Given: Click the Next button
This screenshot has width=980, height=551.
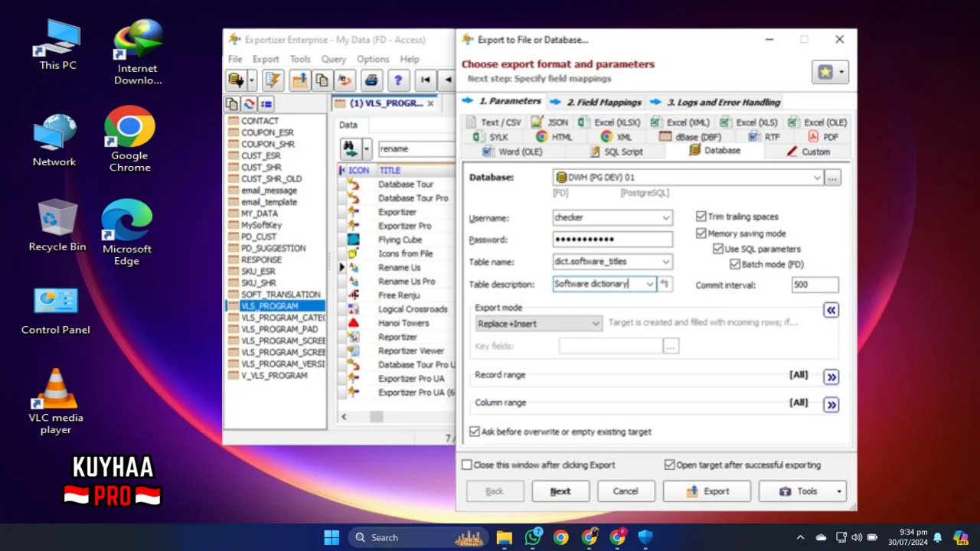Looking at the screenshot, I should point(560,491).
